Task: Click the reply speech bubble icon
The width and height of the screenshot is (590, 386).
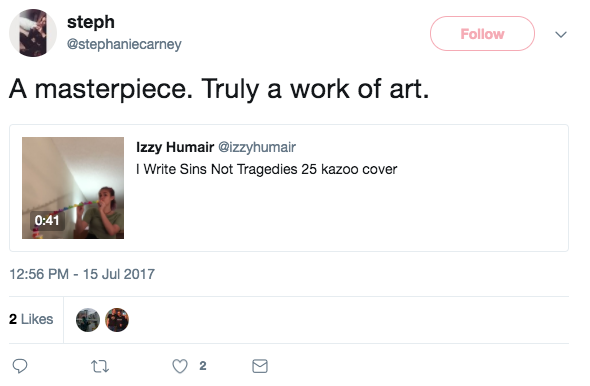Action: 20,366
